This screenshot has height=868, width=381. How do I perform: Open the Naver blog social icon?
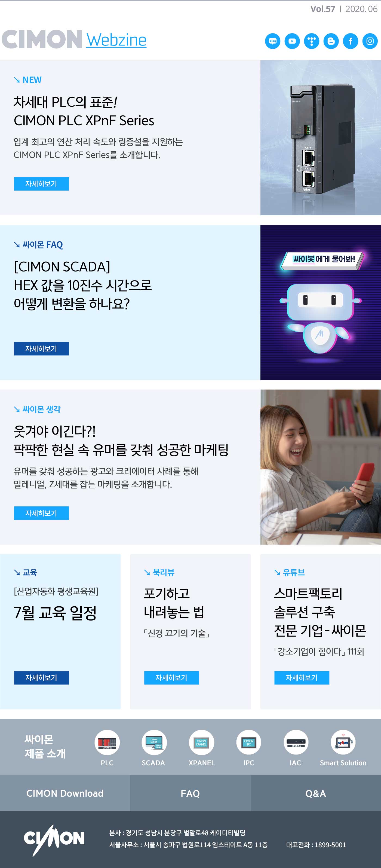pyautogui.click(x=272, y=41)
